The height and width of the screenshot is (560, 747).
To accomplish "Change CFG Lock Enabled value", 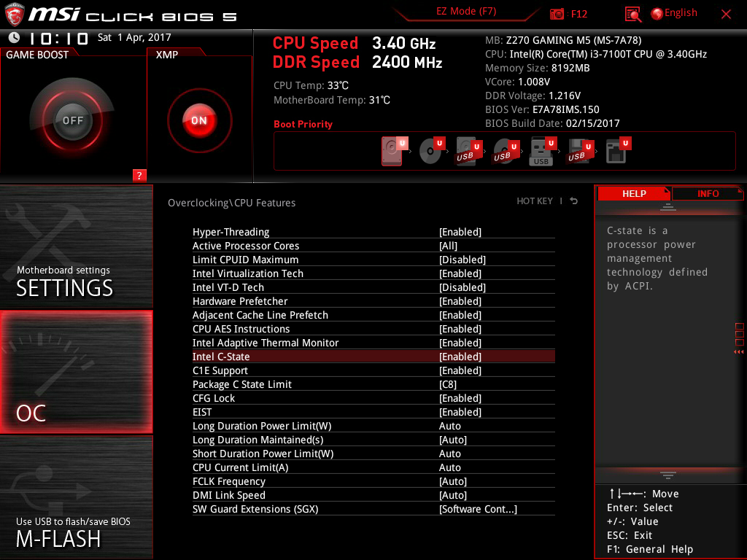I will pyautogui.click(x=460, y=397).
